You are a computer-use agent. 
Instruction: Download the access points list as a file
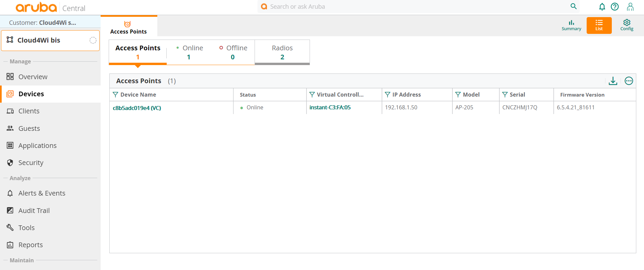coord(613,81)
